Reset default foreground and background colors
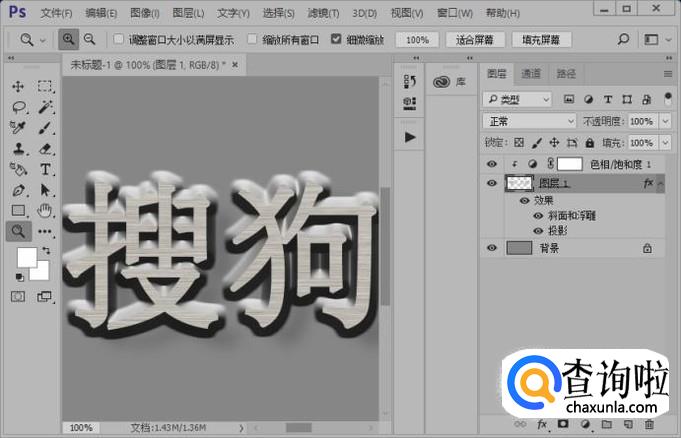 coord(20,277)
